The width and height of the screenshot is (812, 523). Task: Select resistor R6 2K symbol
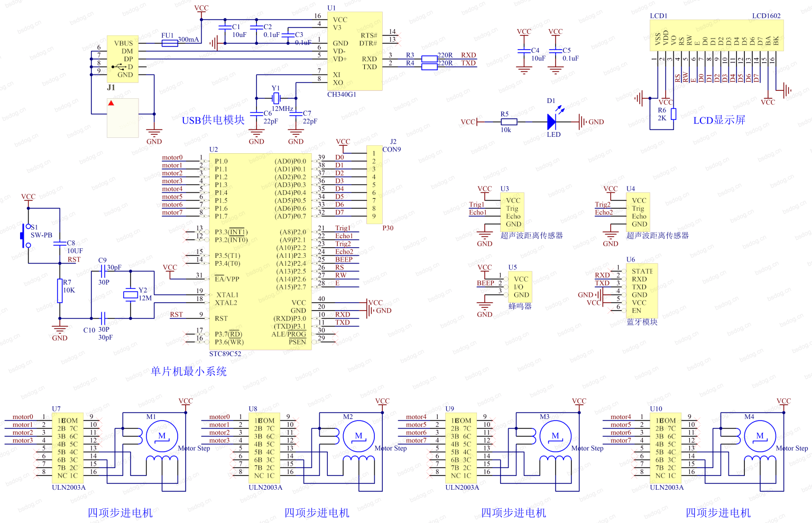(x=673, y=114)
